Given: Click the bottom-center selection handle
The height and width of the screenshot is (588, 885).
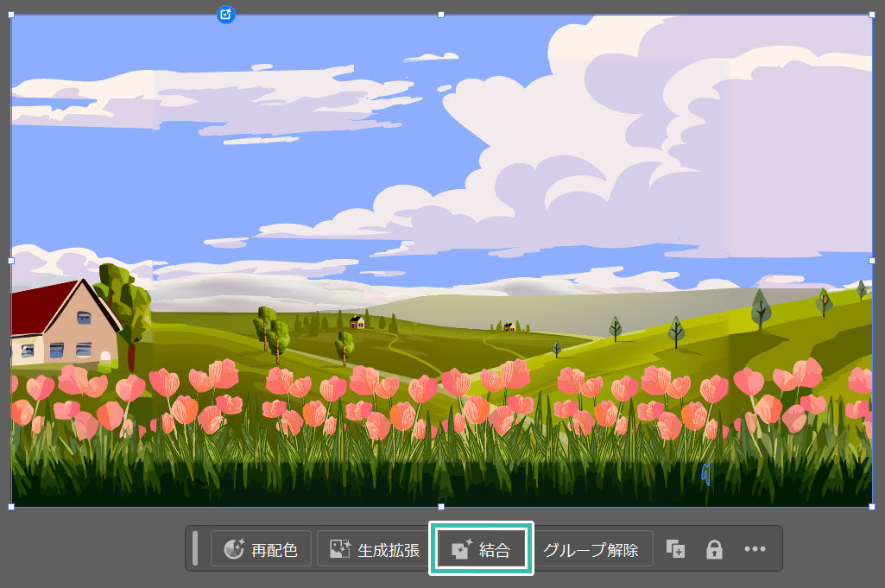Looking at the screenshot, I should (441, 507).
